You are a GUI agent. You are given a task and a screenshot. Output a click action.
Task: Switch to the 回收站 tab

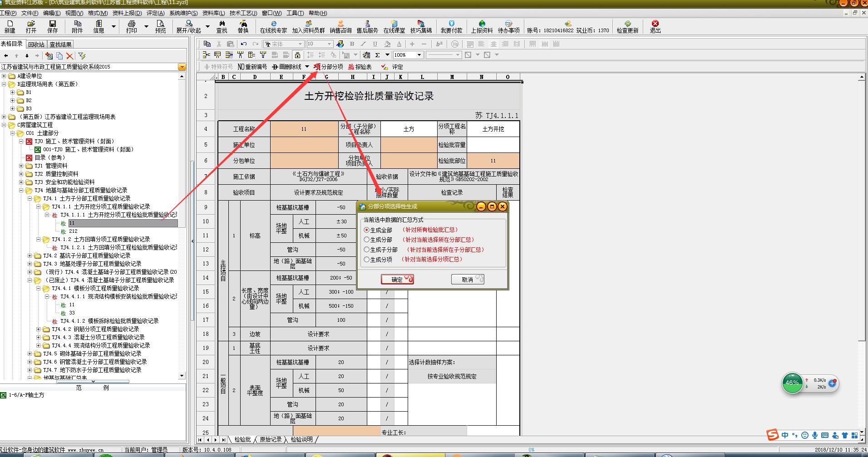pyautogui.click(x=36, y=44)
